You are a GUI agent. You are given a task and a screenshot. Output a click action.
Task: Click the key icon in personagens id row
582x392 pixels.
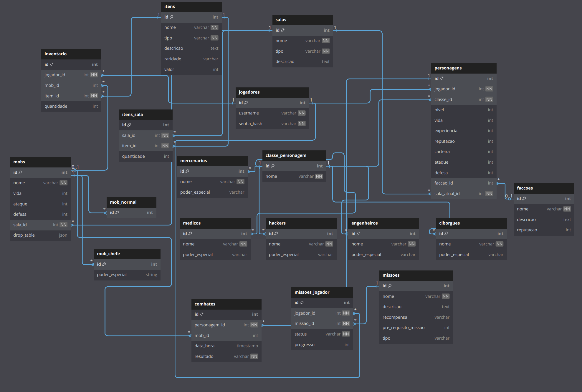442,79
